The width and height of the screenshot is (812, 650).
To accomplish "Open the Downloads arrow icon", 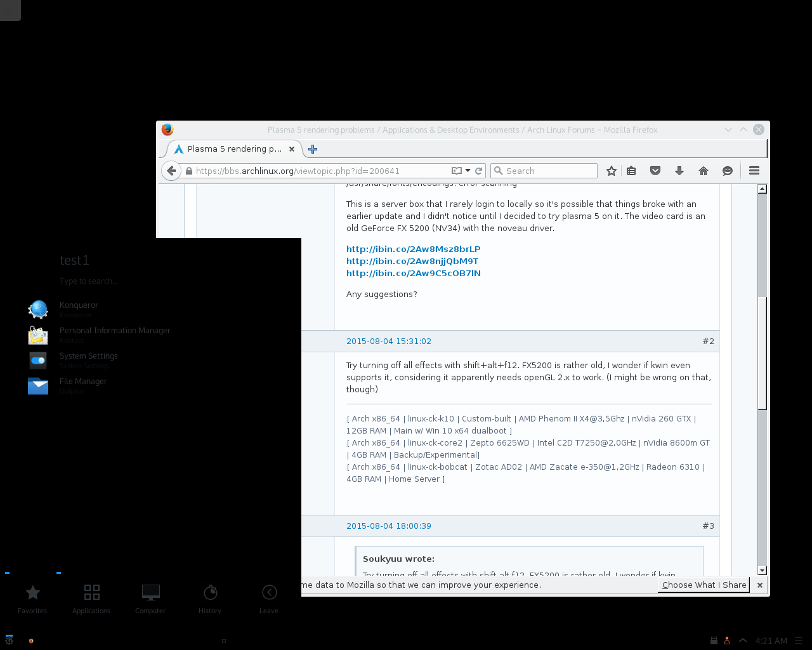I will (679, 171).
